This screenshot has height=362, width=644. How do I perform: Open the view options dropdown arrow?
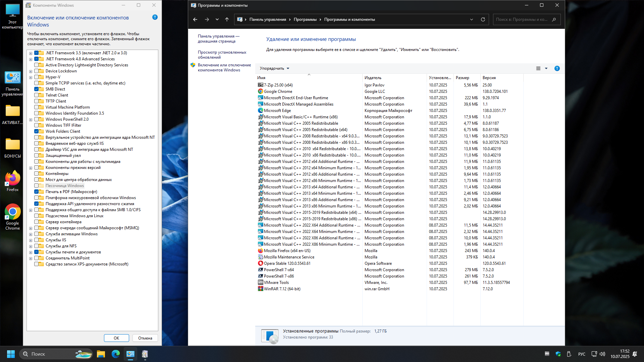tap(546, 68)
